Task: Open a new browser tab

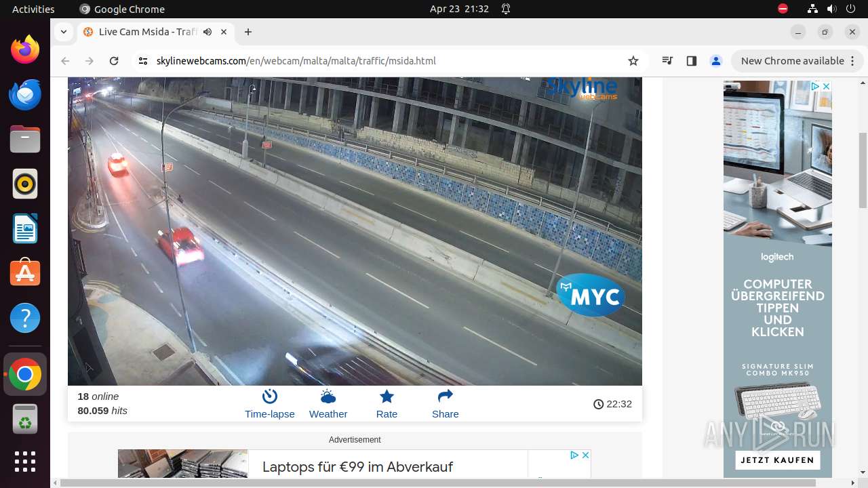Action: (248, 32)
